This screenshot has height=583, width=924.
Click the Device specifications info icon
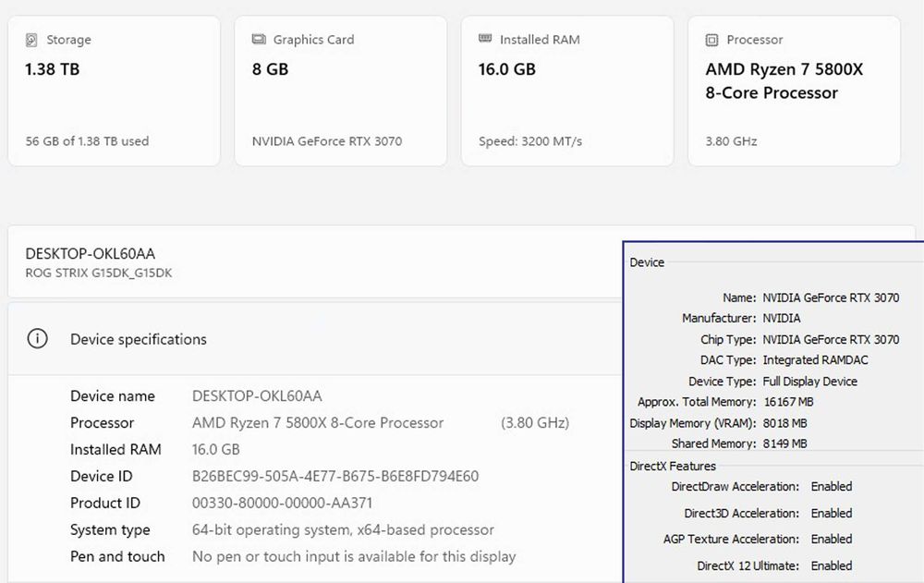click(37, 339)
